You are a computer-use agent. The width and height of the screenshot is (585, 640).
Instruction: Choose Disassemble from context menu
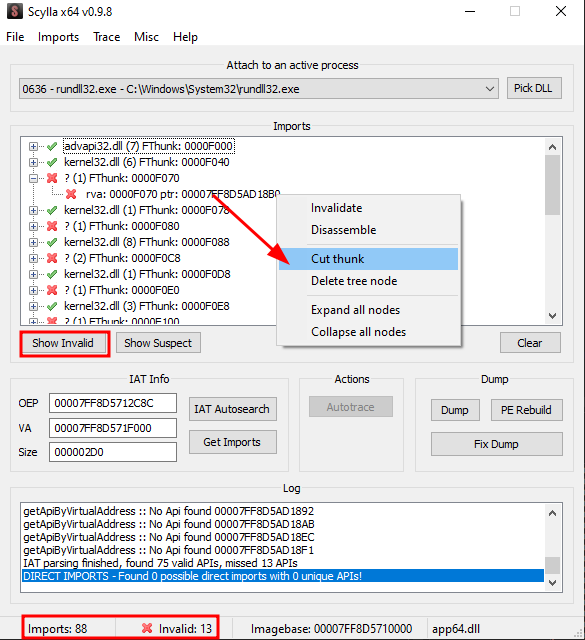pos(368,230)
